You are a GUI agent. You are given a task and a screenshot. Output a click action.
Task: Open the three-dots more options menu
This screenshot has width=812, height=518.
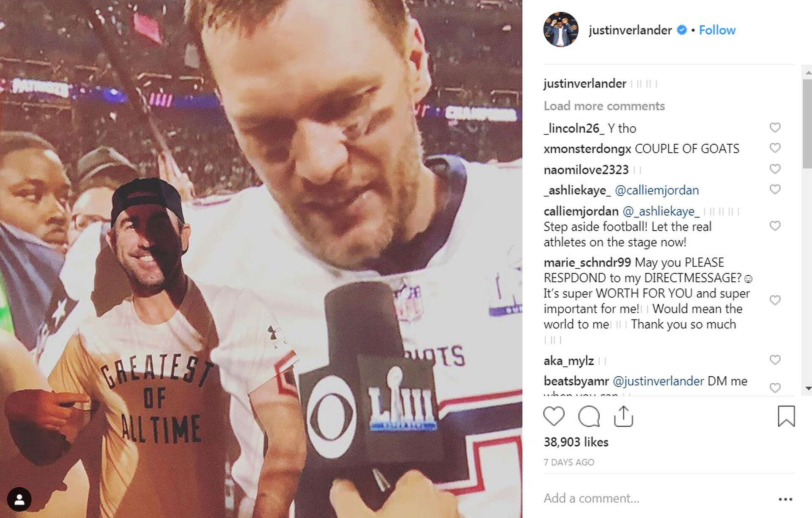click(785, 499)
